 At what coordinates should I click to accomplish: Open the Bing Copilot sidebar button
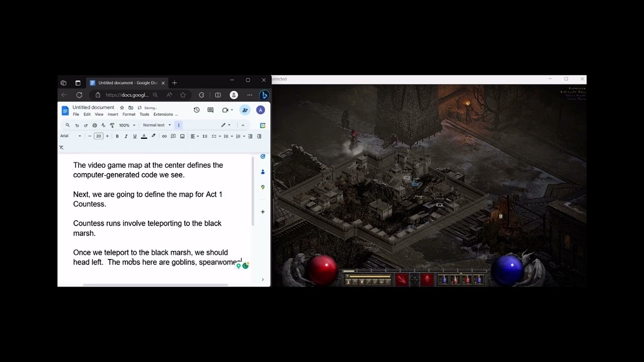[264, 95]
